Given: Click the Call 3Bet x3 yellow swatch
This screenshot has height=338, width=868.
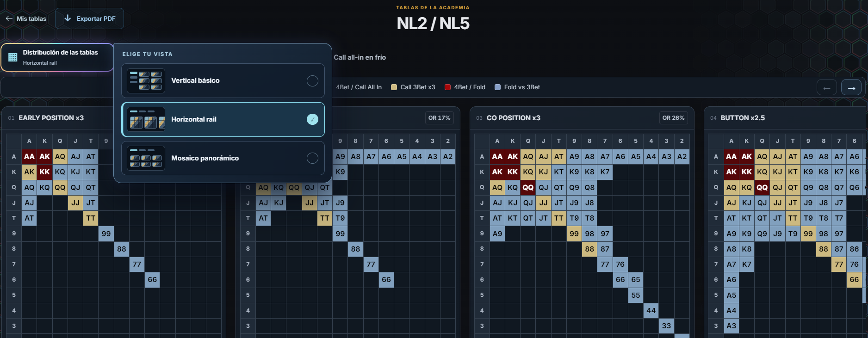Looking at the screenshot, I should pos(394,87).
